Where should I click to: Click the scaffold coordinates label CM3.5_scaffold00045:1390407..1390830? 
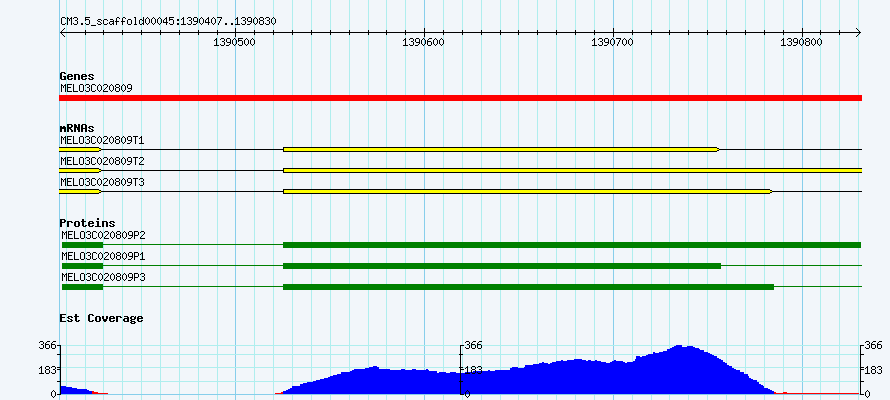point(168,21)
